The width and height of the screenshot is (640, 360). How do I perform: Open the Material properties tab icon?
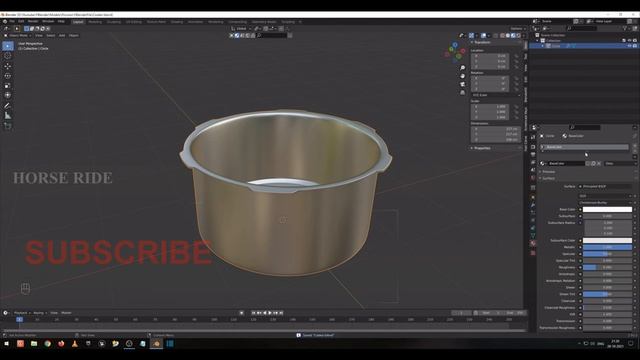533,243
